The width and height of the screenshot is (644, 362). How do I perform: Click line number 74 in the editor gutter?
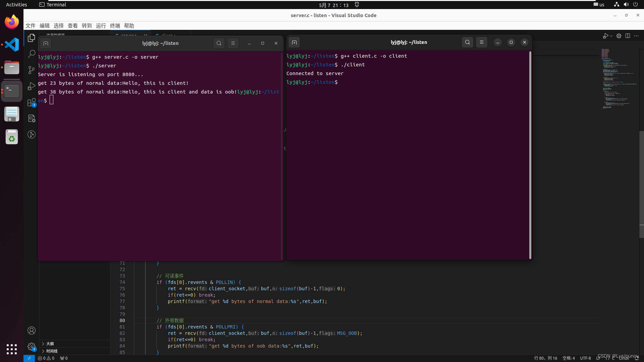point(122,282)
